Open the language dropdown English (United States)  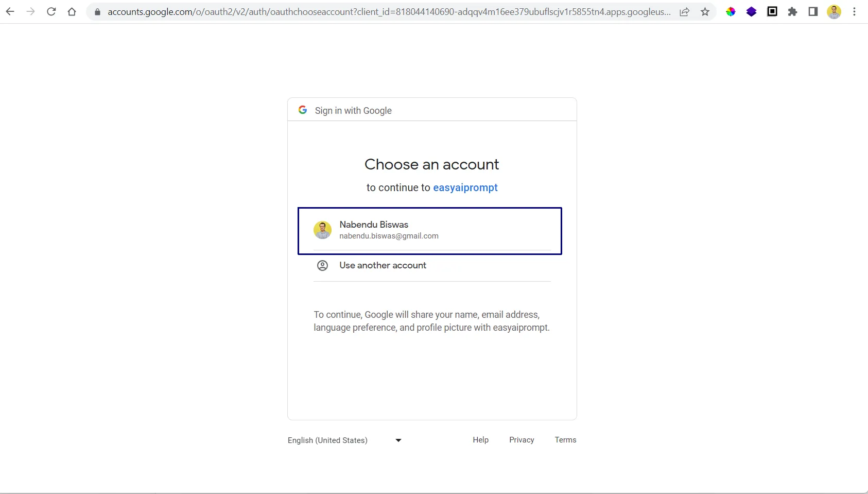pyautogui.click(x=345, y=440)
